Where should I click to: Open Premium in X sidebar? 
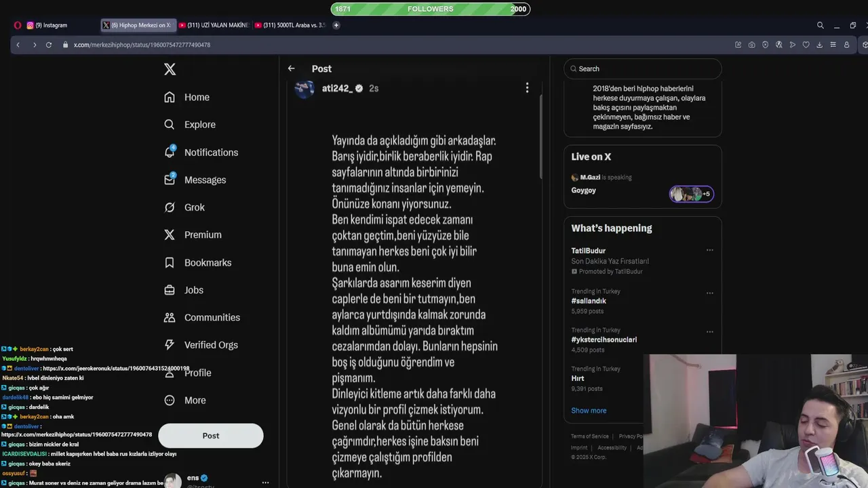pos(193,235)
